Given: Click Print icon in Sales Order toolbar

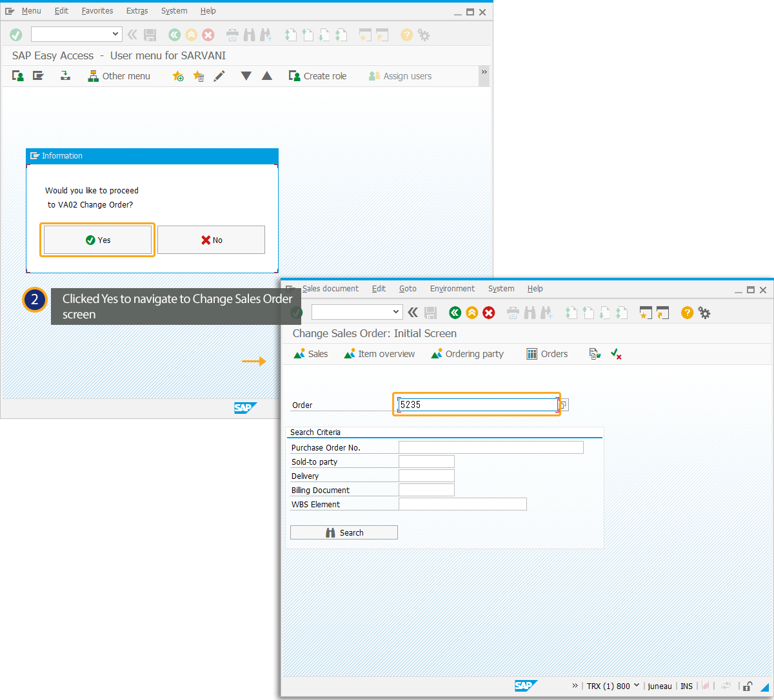Looking at the screenshot, I should coord(513,313).
